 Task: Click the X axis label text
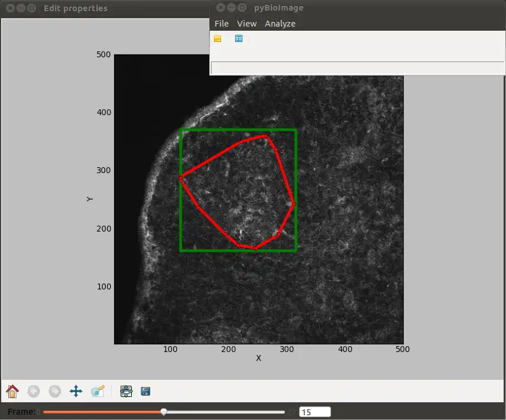(258, 358)
